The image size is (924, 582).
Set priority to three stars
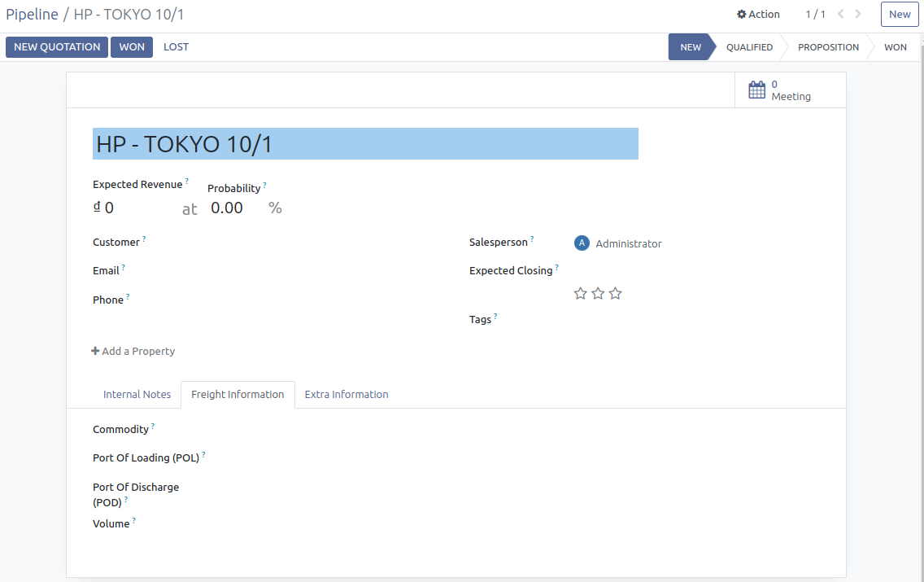click(615, 293)
